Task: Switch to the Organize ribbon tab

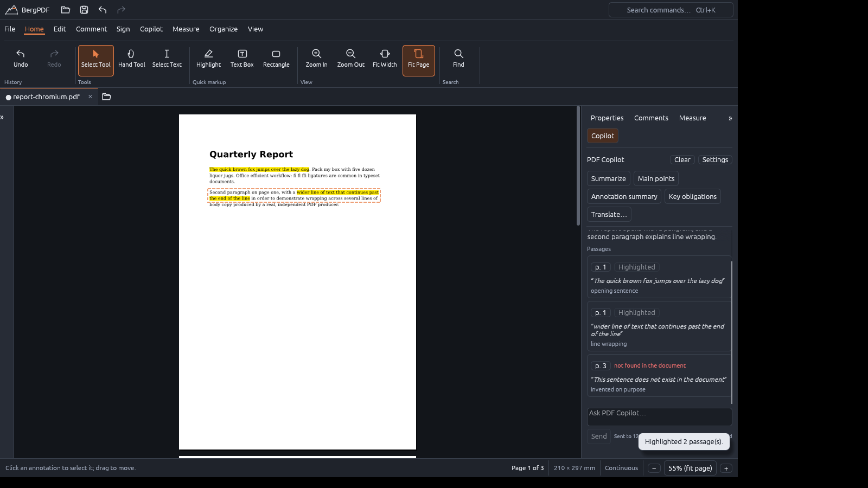Action: pyautogui.click(x=224, y=29)
